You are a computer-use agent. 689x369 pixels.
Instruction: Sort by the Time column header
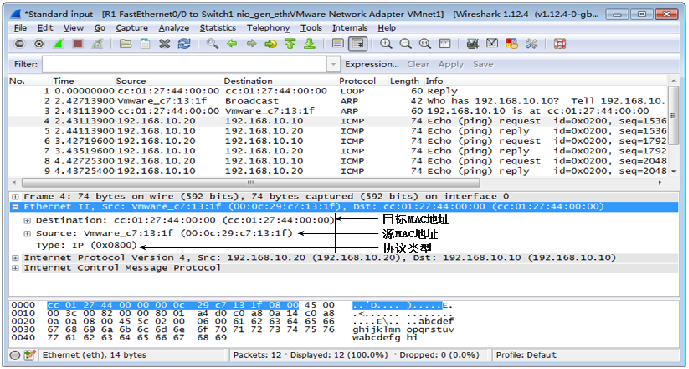(x=64, y=81)
